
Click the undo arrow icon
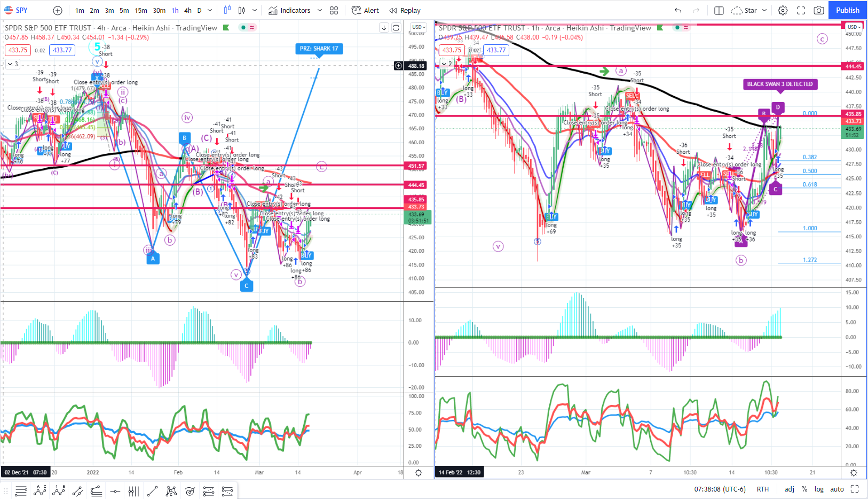point(678,10)
